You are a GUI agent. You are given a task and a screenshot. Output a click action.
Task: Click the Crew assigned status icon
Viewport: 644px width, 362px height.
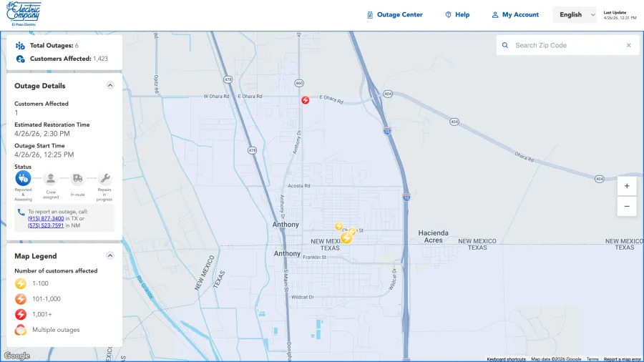(51, 178)
